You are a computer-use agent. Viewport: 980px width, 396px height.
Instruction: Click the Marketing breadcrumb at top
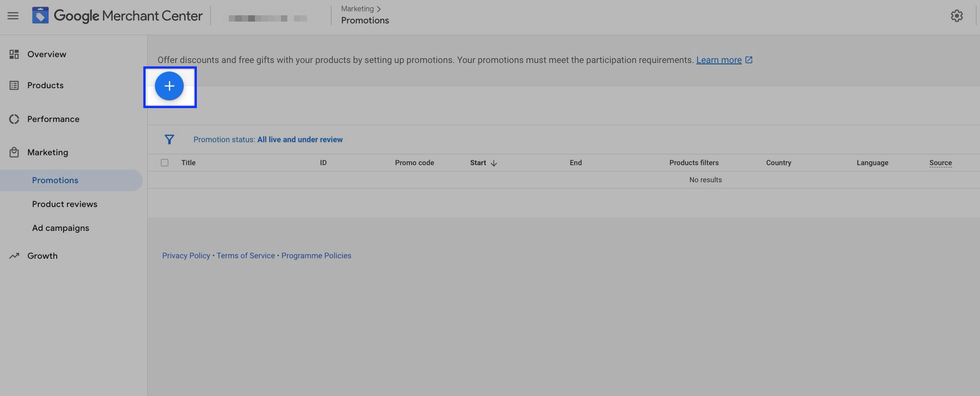[x=357, y=9]
